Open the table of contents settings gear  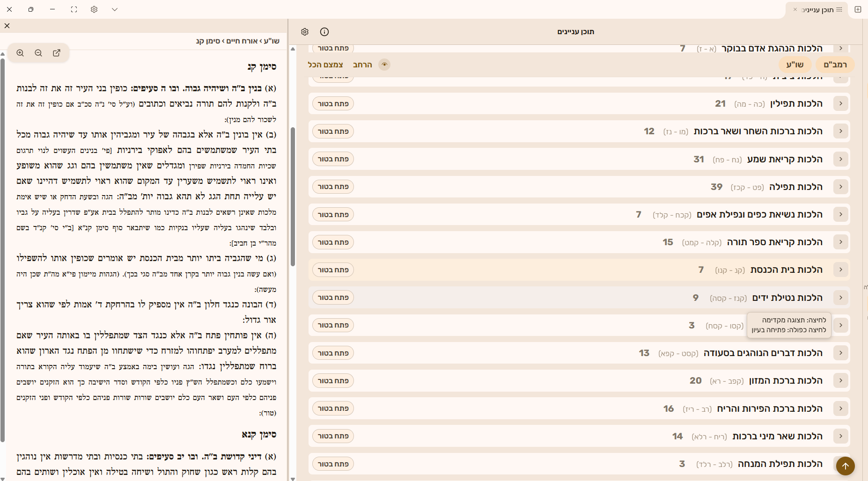(x=305, y=32)
